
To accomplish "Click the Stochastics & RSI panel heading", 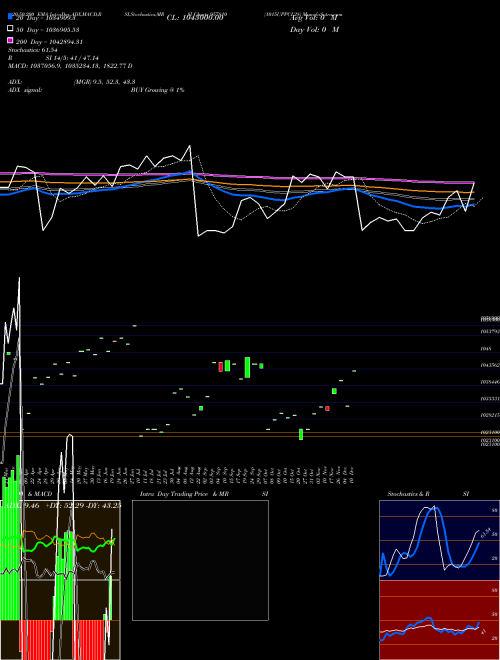I will point(428,494).
